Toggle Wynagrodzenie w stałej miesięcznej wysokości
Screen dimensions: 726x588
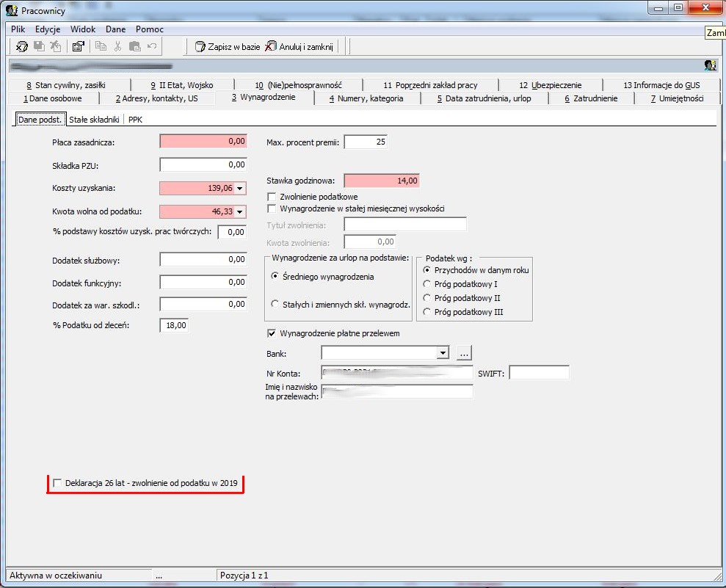272,208
